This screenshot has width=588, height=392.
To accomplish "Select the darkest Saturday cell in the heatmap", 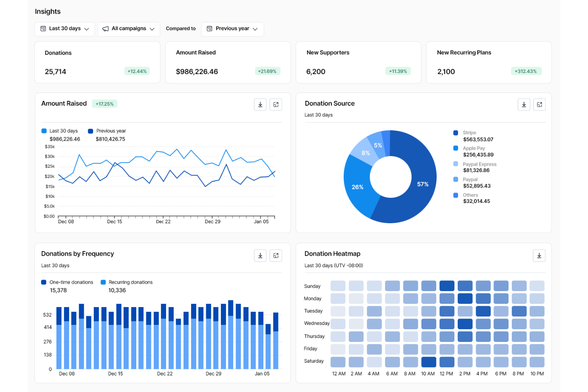I will [428, 362].
